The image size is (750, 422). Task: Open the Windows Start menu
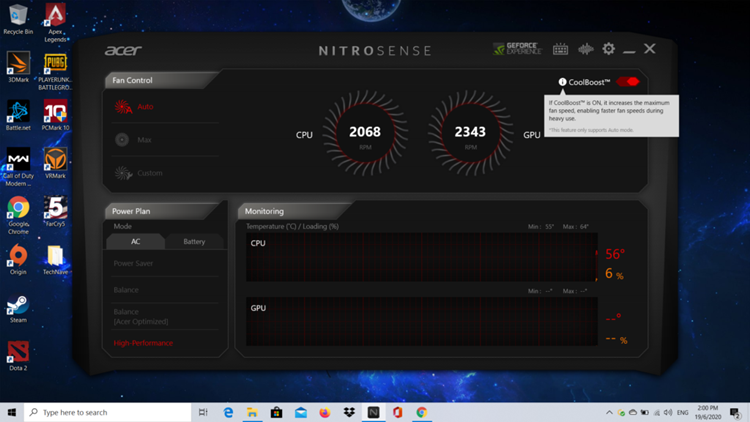click(12, 412)
